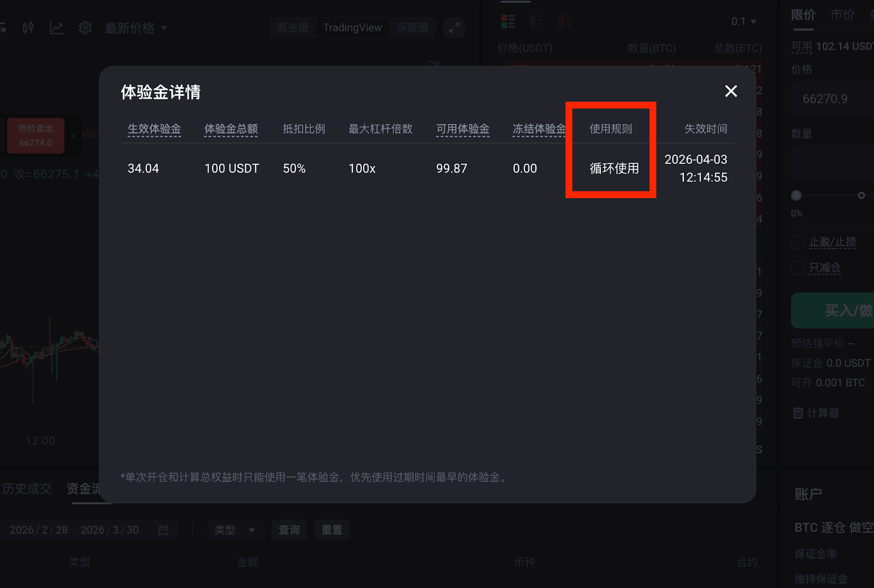Enable the 只减仓 checkbox

[798, 268]
